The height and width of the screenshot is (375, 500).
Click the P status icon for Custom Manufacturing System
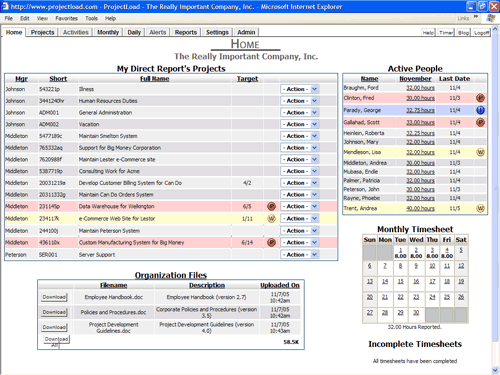271,242
